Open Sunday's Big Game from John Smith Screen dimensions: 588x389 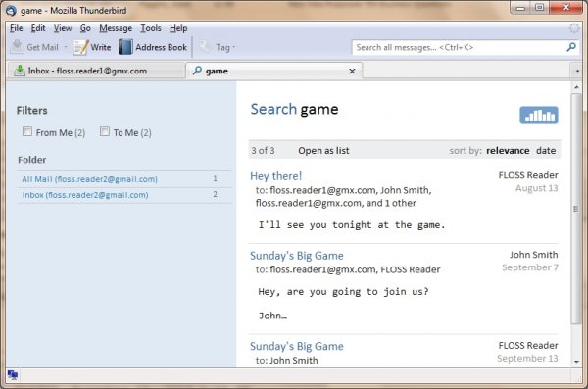tap(297, 256)
